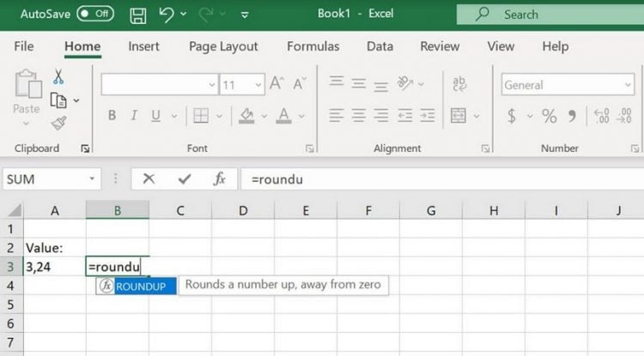Viewport: 644px width, 356px height.
Task: Open the Copy options dropdown
Action: (76, 100)
